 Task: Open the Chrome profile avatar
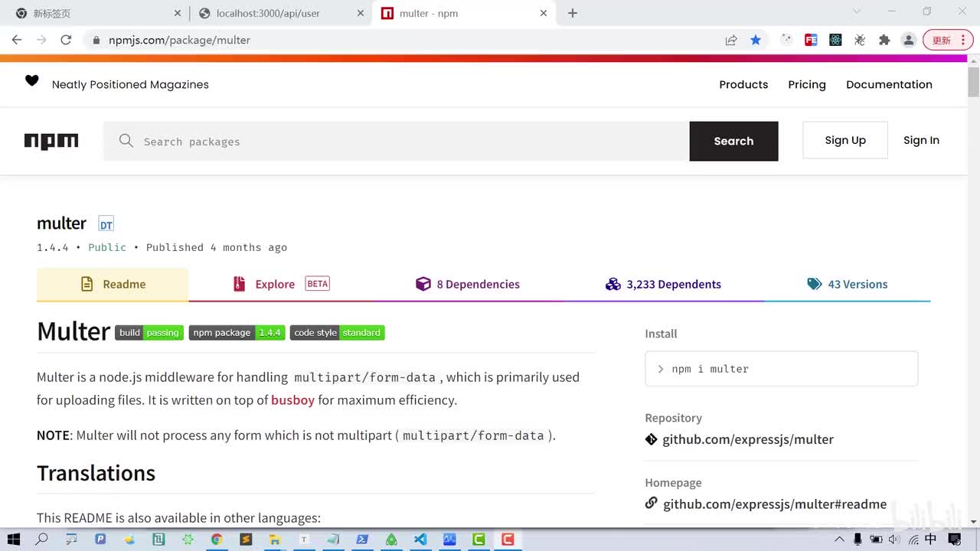[x=909, y=40]
